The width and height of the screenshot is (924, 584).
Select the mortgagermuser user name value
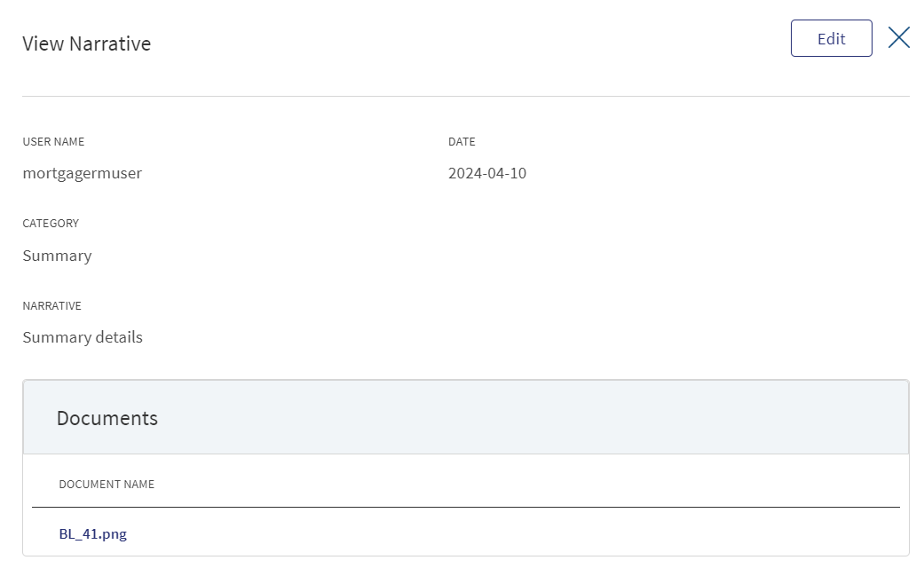tap(82, 173)
